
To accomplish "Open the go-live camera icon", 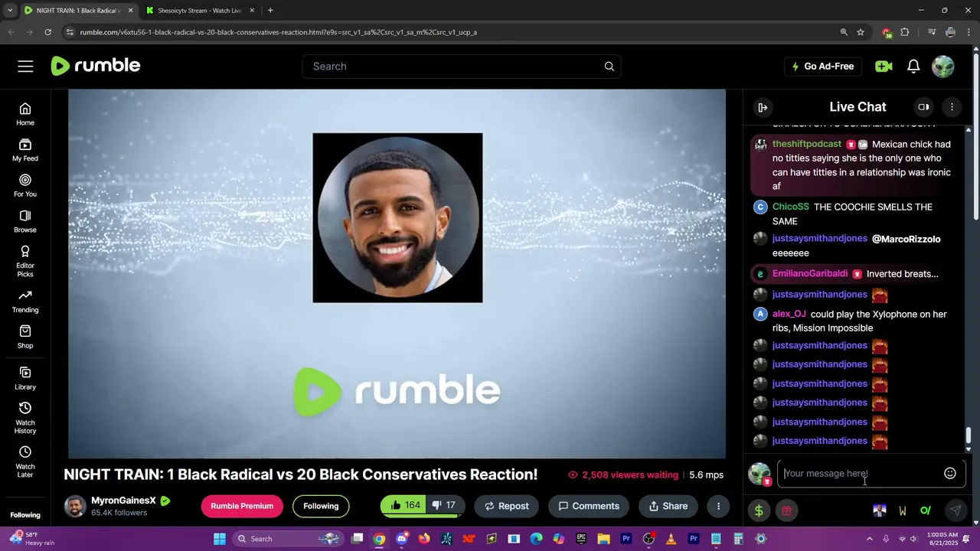I will coord(884,67).
